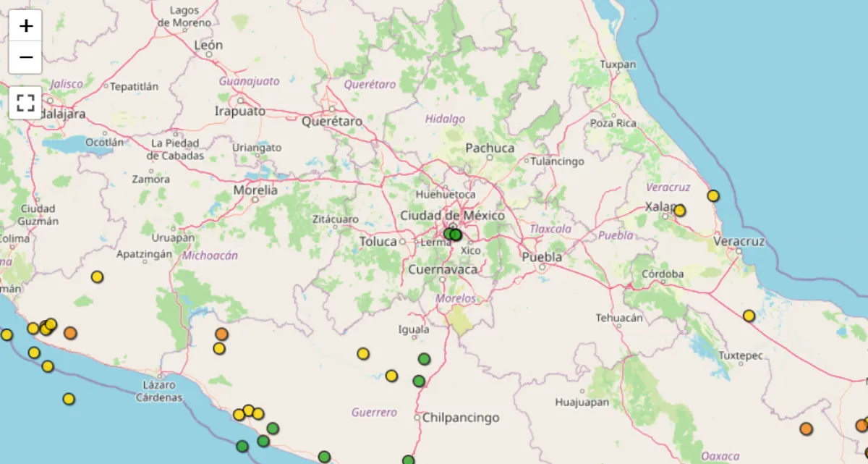Select the green marker south of Iguala

423,358
